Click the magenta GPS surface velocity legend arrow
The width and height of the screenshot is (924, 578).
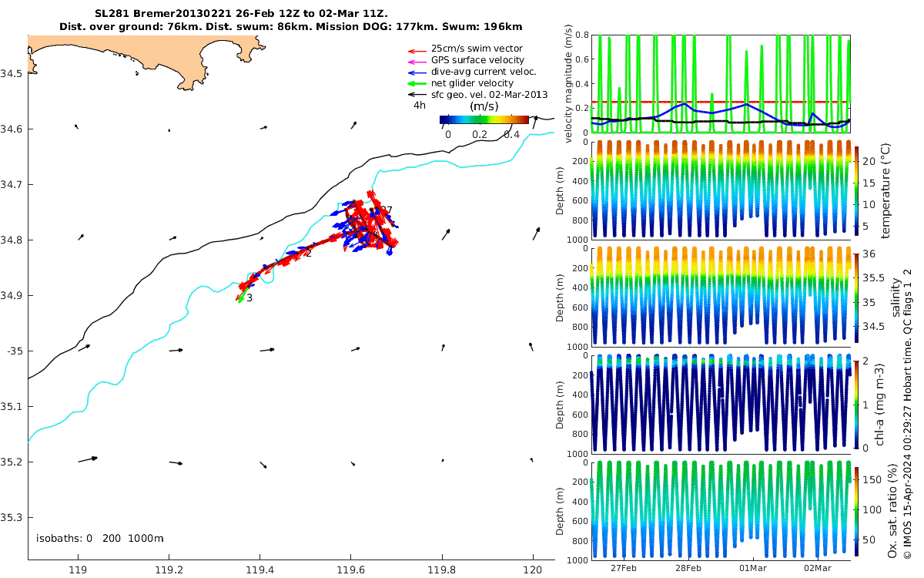tap(417, 60)
